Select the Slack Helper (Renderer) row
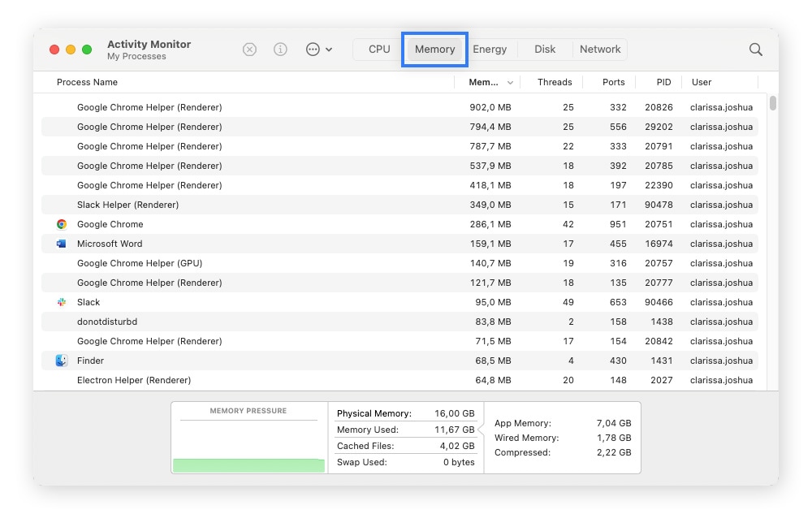812x514 pixels. click(x=400, y=205)
